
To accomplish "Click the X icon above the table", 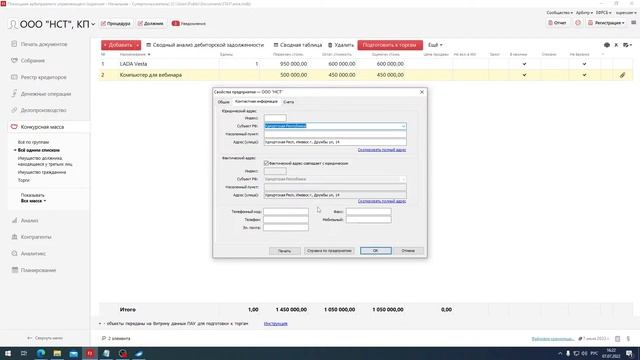I will pos(616,45).
